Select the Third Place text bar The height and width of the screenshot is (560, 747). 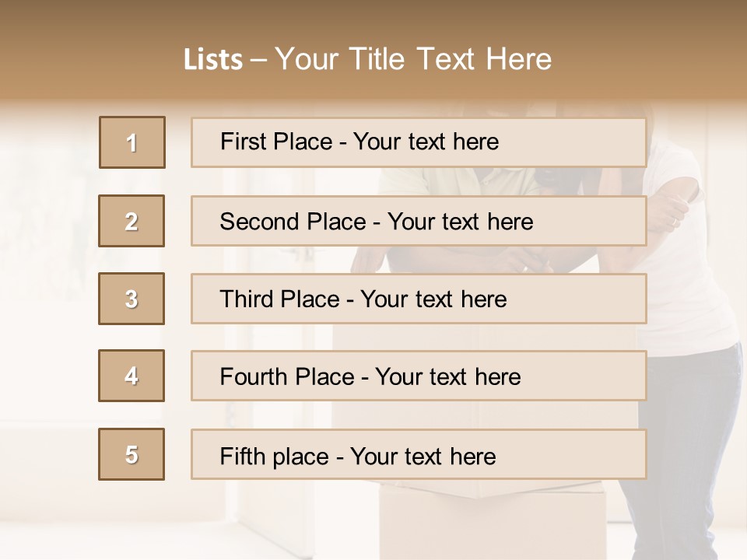(419, 299)
